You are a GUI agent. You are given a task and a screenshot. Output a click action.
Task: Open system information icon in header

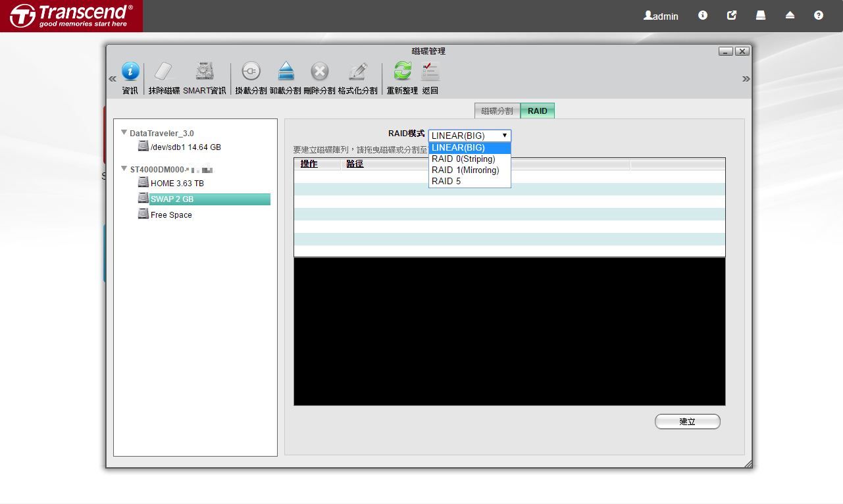(x=703, y=15)
